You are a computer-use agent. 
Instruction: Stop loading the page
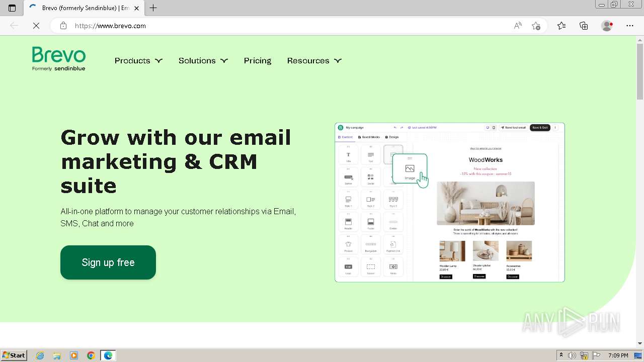(36, 26)
